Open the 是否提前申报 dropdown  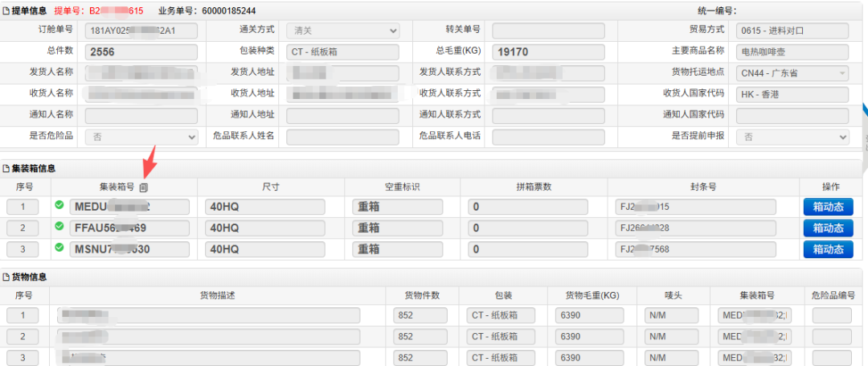coord(792,136)
